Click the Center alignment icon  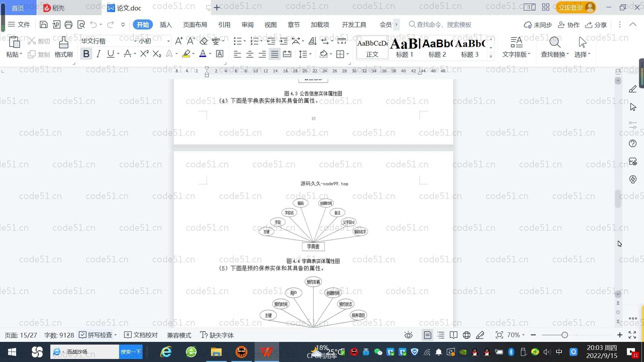point(250,54)
